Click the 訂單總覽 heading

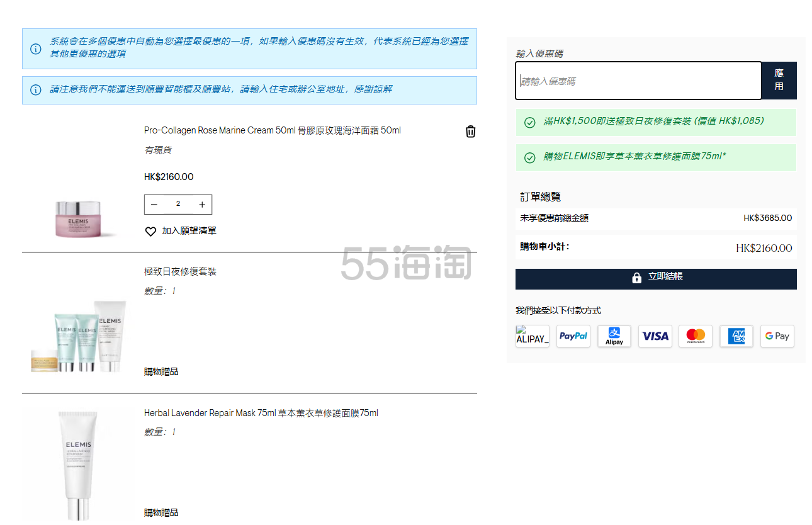click(540, 197)
